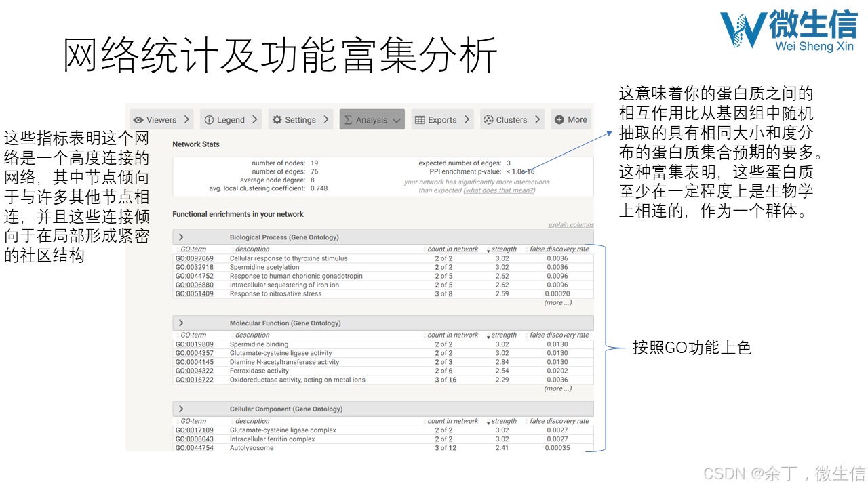Click 'Intracellular ferritin complex' description

click(273, 439)
